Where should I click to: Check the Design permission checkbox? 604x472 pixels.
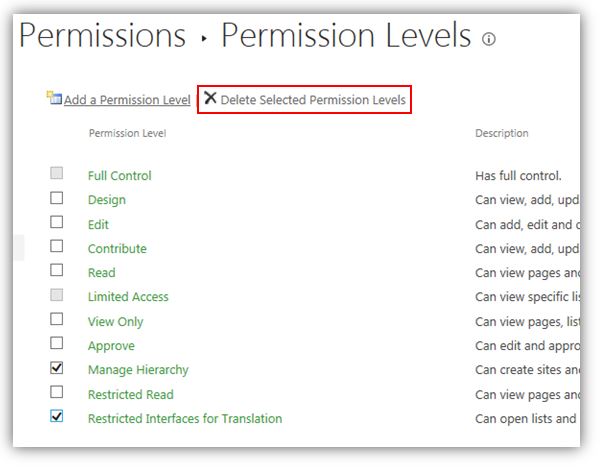(x=57, y=198)
